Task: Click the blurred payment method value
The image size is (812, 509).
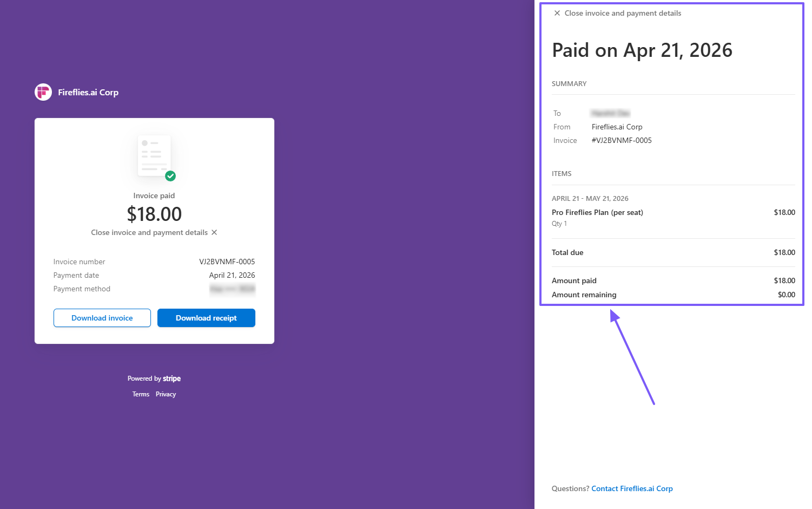Action: (233, 289)
